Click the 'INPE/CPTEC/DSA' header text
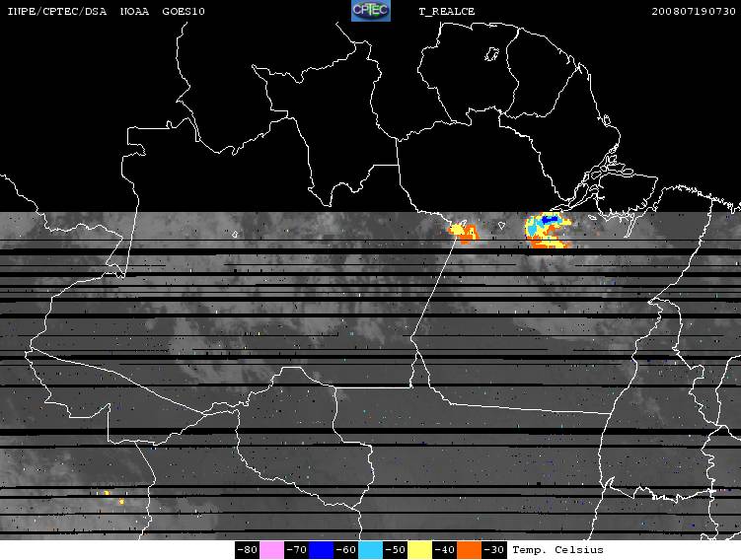Screen dimensions: 741x560 56,11
